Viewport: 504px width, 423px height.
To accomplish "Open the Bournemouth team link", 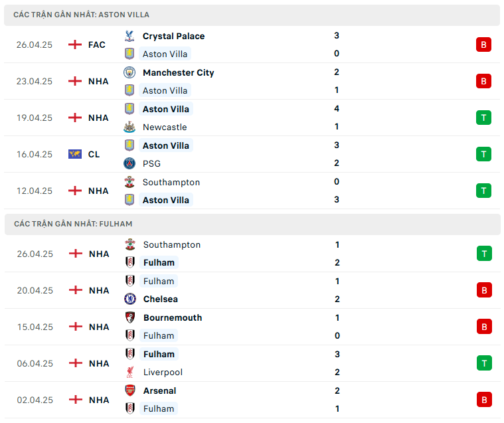I will pos(173,317).
